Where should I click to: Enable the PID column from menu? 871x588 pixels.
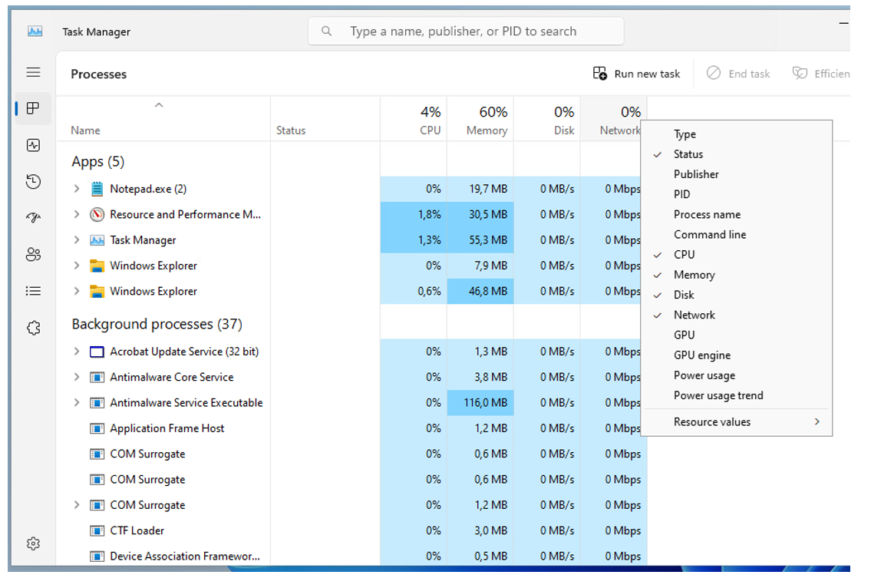[x=681, y=194]
